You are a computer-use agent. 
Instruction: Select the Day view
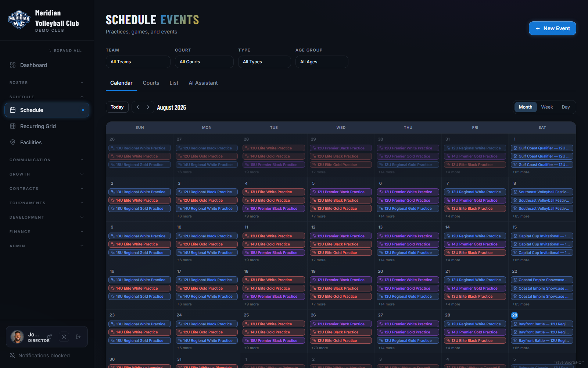click(566, 107)
